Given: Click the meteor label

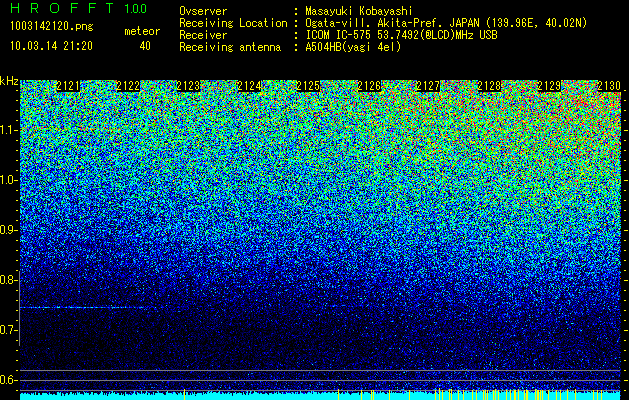Looking at the screenshot, I should pos(142,31).
